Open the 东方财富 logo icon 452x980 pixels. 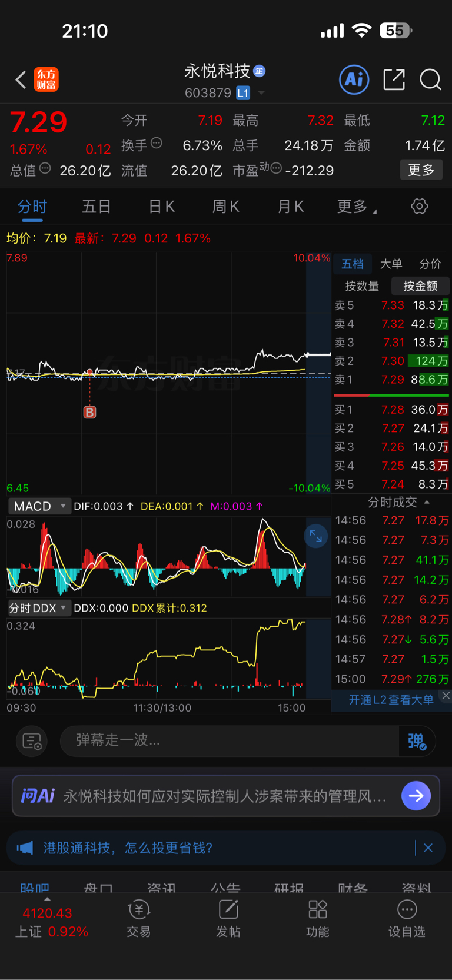point(46,79)
